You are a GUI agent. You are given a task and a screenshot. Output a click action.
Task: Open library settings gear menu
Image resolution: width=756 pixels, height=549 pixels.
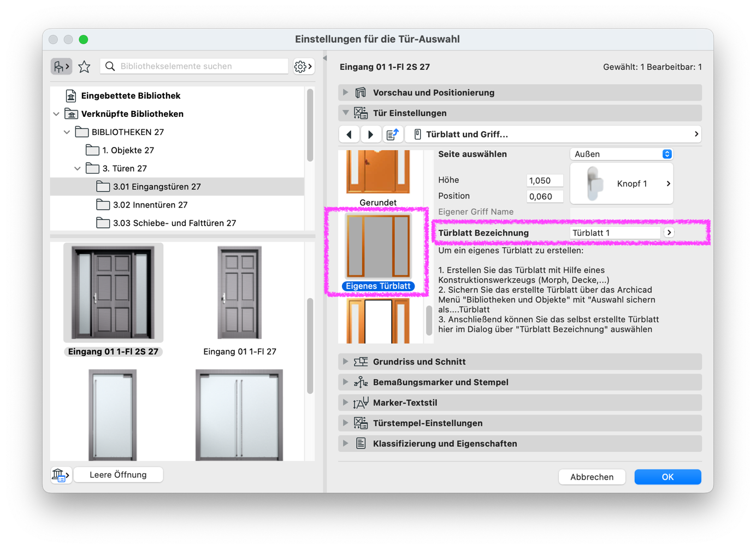(303, 67)
